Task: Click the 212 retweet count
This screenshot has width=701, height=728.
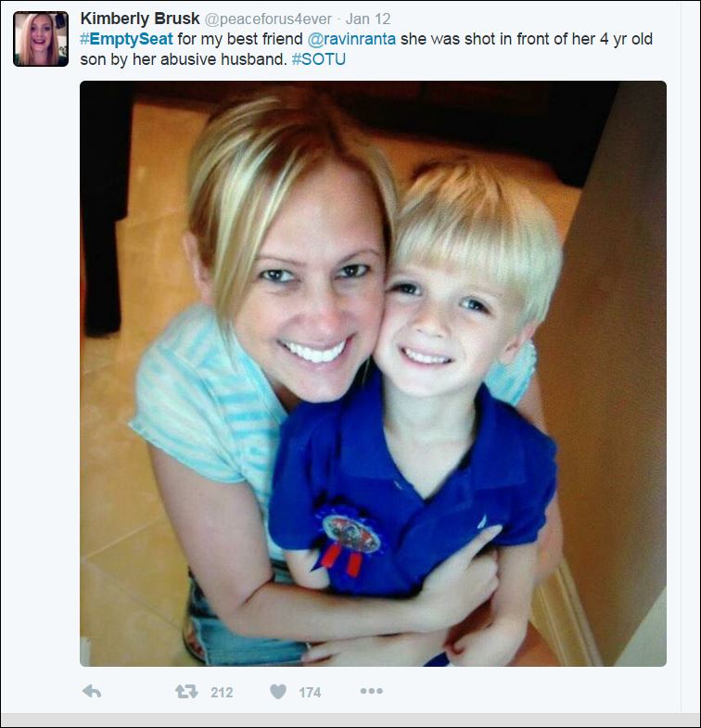Action: coord(222,692)
